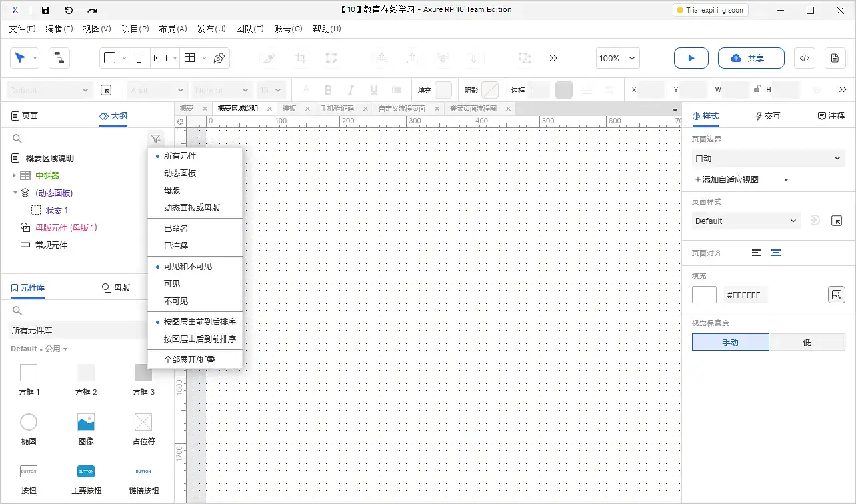Select the Pen drawing tool
Viewport: 856px width, 504px height.
point(219,58)
